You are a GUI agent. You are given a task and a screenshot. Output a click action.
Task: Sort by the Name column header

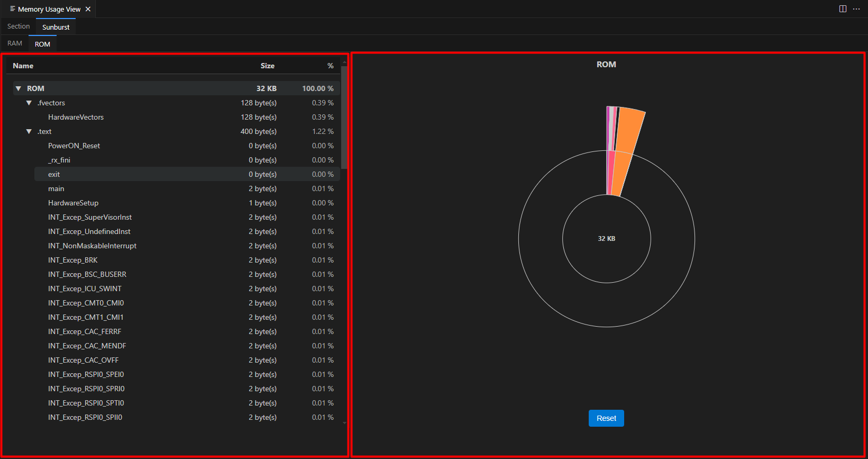(23, 66)
